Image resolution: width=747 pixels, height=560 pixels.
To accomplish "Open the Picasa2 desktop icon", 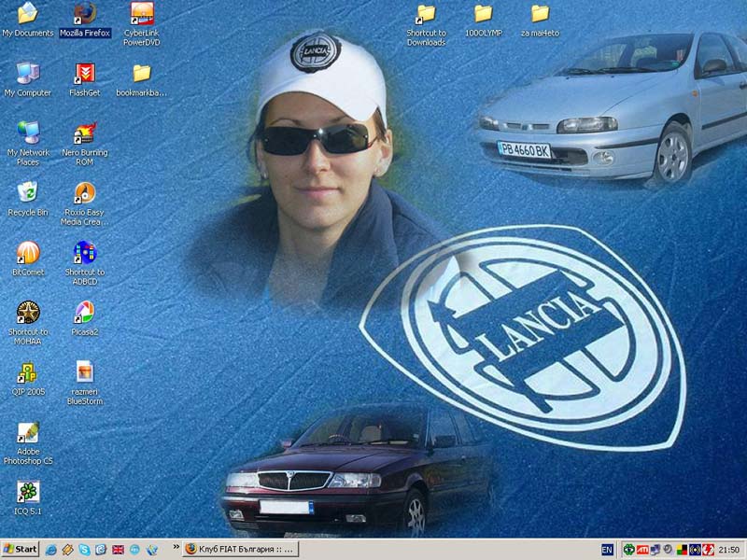I will tap(84, 312).
